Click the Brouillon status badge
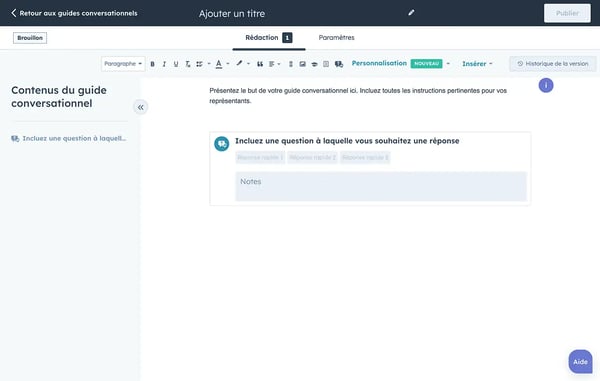The width and height of the screenshot is (600, 381). tap(30, 38)
